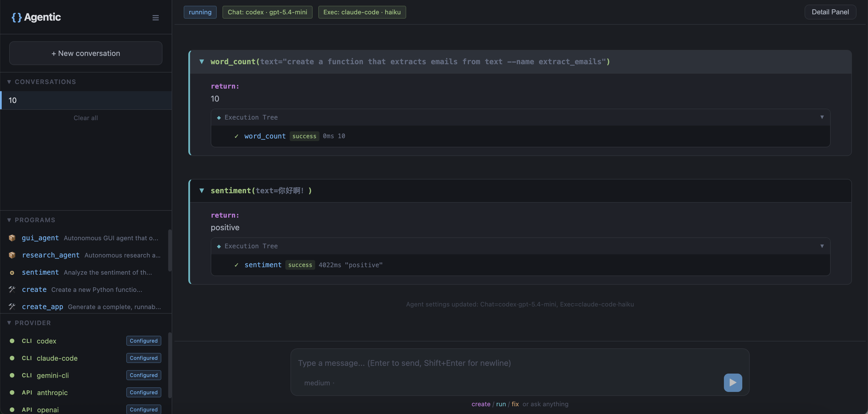
Task: Click the Agentic curly braces logo
Action: pos(17,17)
